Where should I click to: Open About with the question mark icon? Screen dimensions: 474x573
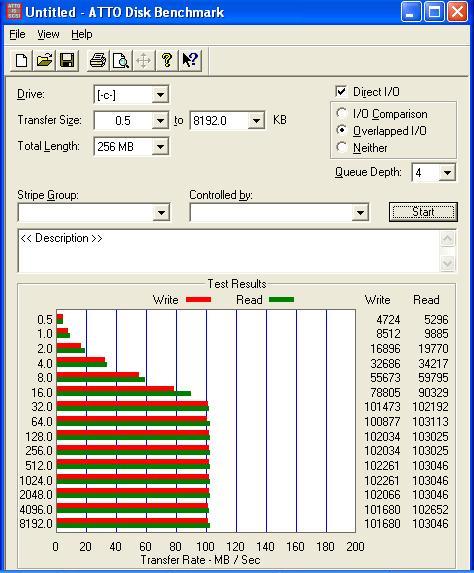[167, 60]
